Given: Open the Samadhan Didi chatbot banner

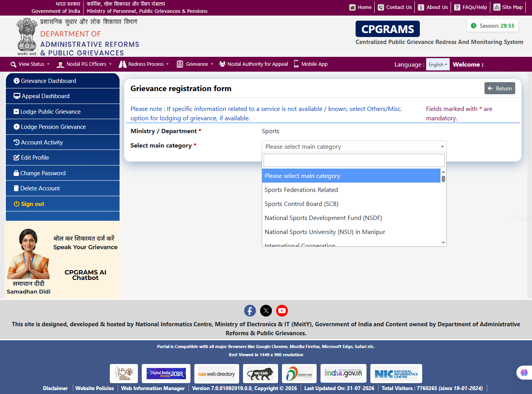Looking at the screenshot, I should click(63, 260).
